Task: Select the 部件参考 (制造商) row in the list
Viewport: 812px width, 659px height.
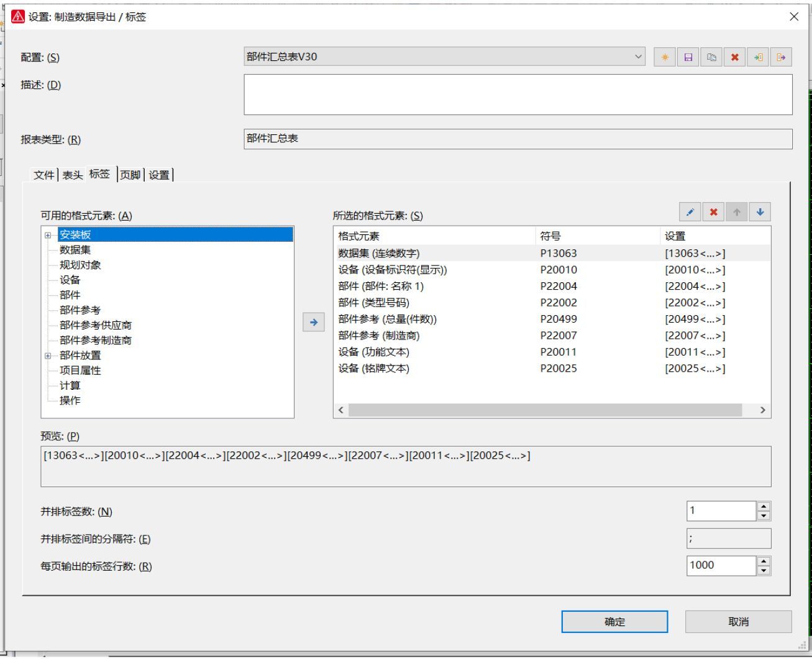Action: tap(379, 336)
